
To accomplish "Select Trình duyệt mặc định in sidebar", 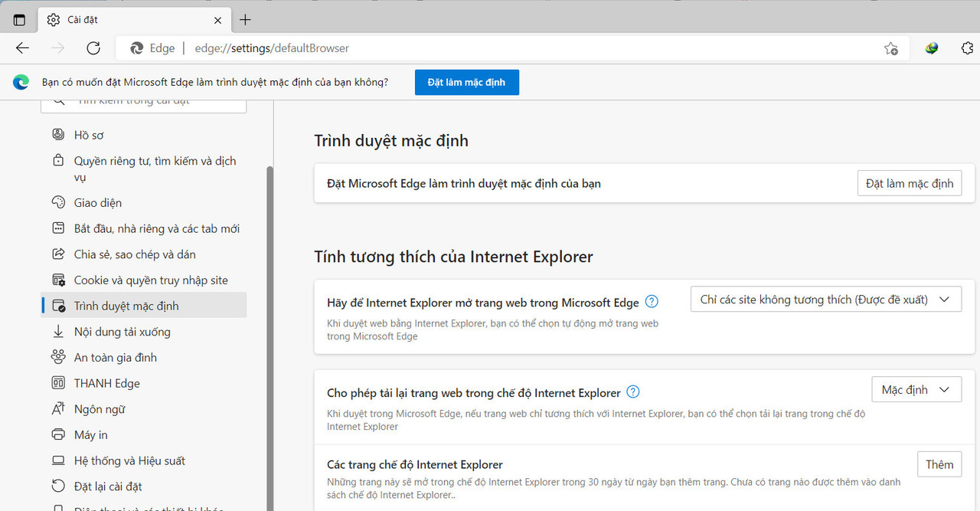I will coord(144,306).
